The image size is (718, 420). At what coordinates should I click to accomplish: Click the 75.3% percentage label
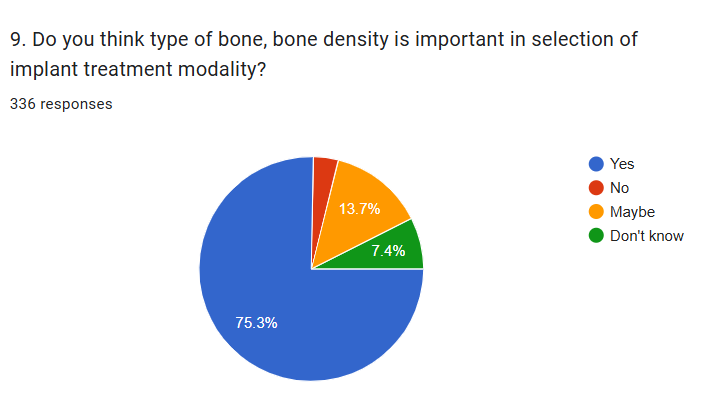click(x=256, y=323)
